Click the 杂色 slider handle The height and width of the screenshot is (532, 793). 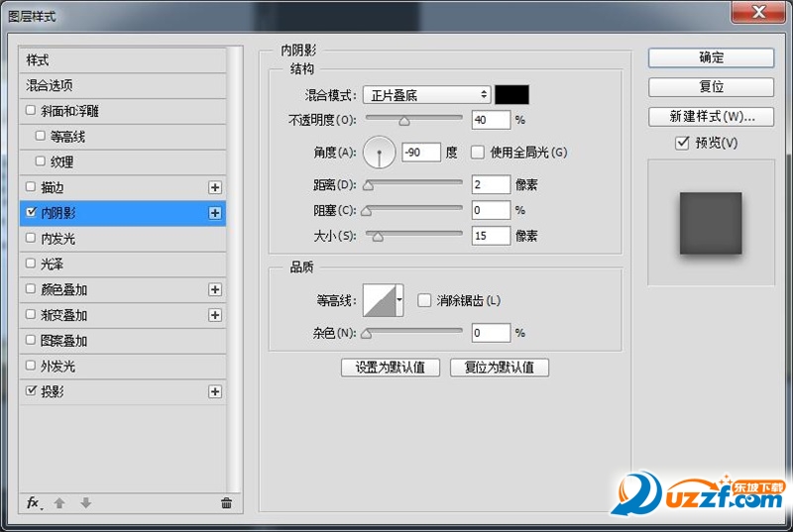coord(366,334)
